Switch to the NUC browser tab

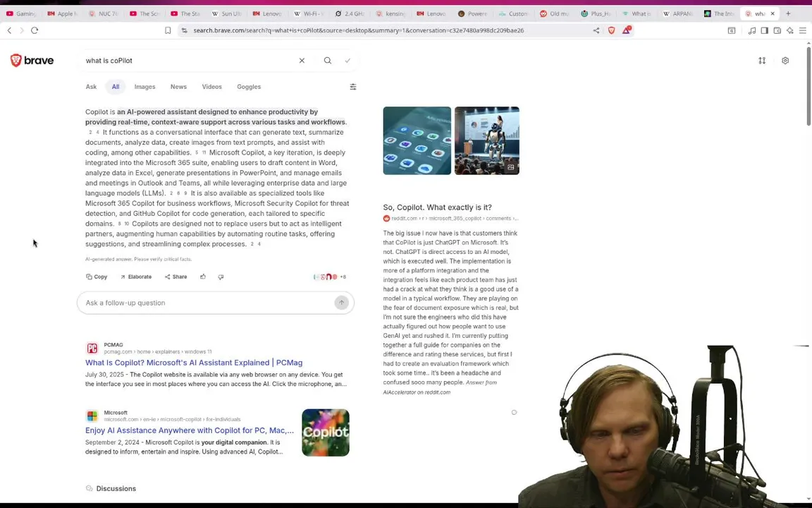pyautogui.click(x=103, y=13)
